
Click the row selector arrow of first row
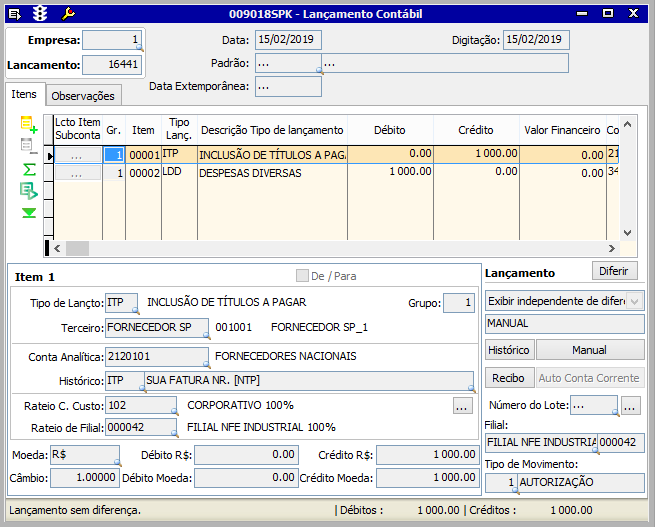coord(49,156)
